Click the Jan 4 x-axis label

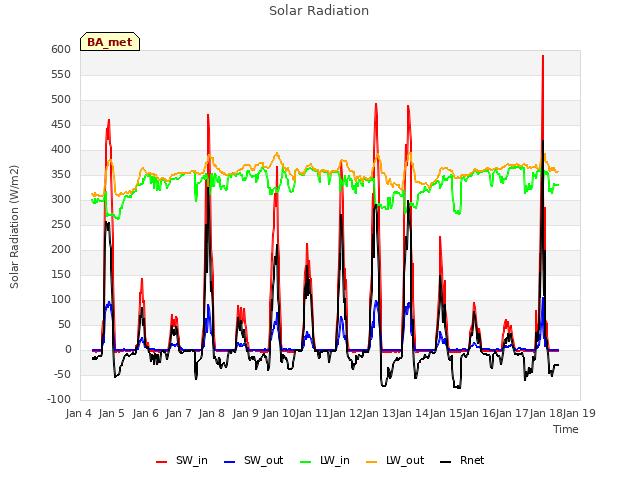click(79, 413)
